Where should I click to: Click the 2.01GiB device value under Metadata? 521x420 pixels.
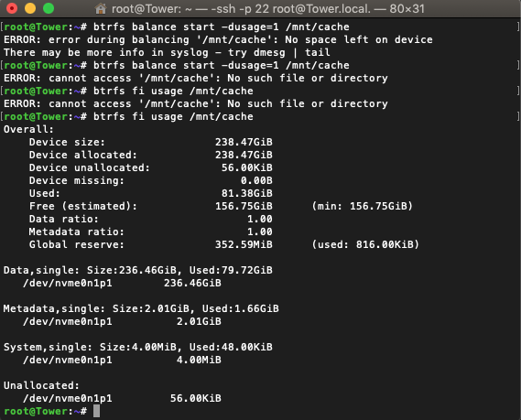point(199,322)
